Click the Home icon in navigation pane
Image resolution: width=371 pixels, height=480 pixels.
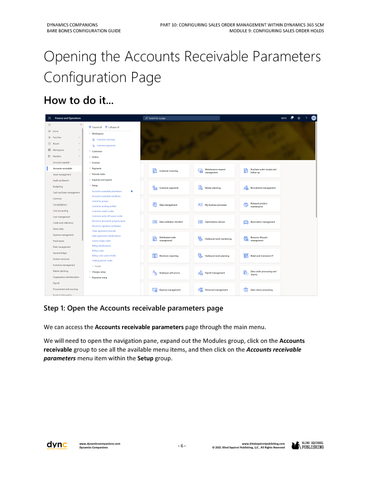[50, 131]
